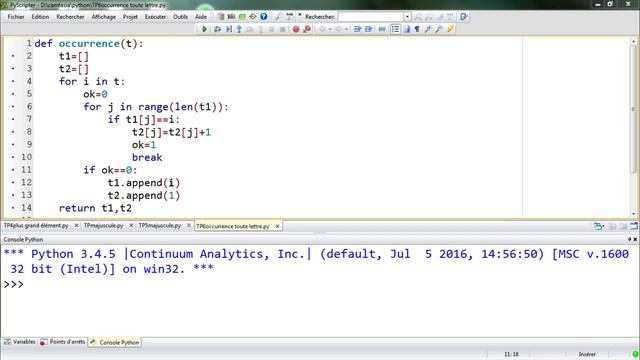Close the Console Python panel
The height and width of the screenshot is (360, 640).
click(635, 239)
